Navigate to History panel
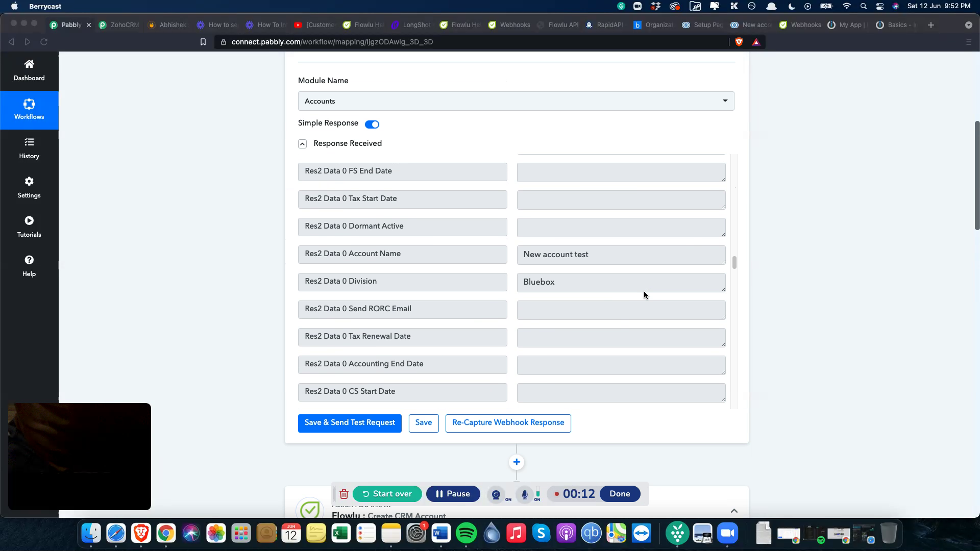980x551 pixels. click(29, 148)
